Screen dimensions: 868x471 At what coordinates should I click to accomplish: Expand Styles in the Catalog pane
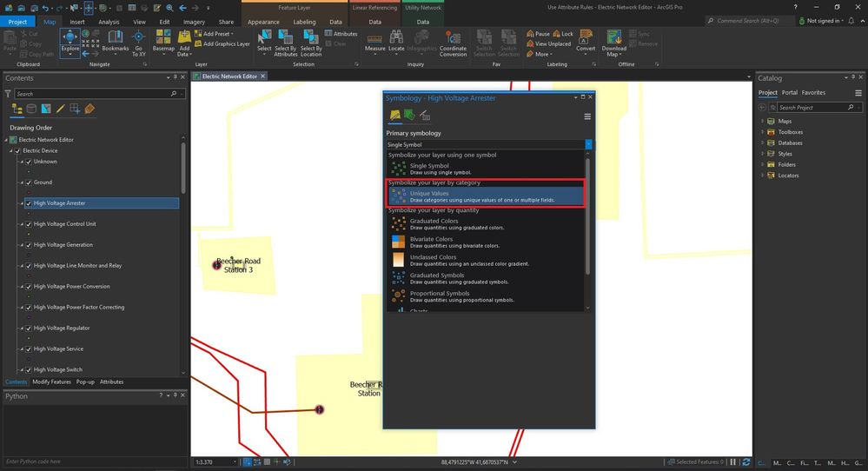pos(762,154)
